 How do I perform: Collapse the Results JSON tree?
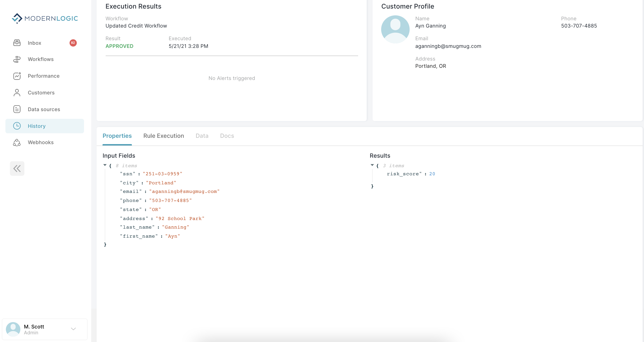click(x=372, y=165)
